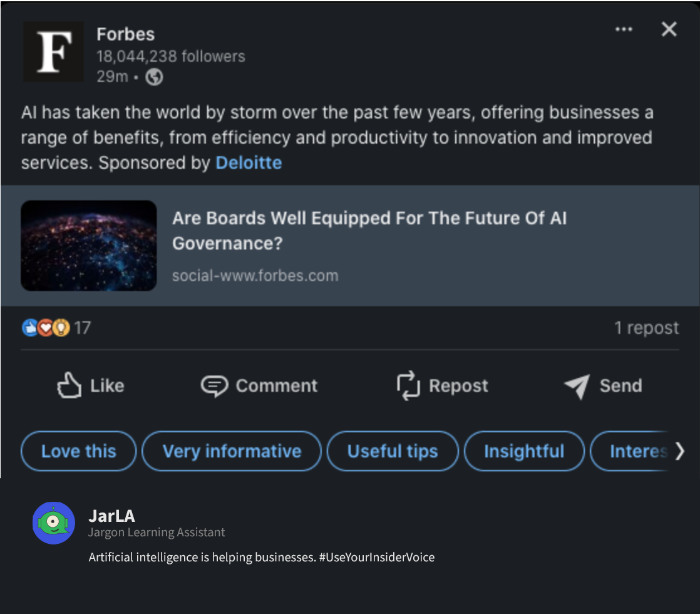The image size is (700, 614).
Task: Like the Forbes post
Action: click(x=91, y=386)
